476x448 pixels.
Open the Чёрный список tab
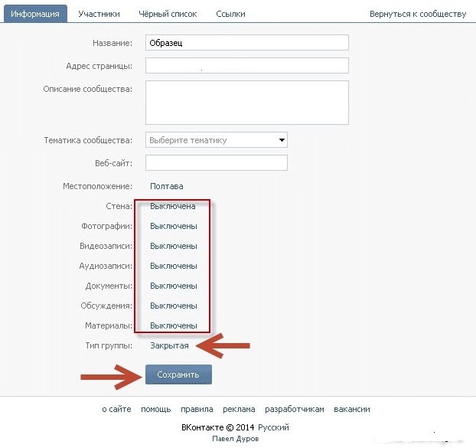(x=168, y=14)
